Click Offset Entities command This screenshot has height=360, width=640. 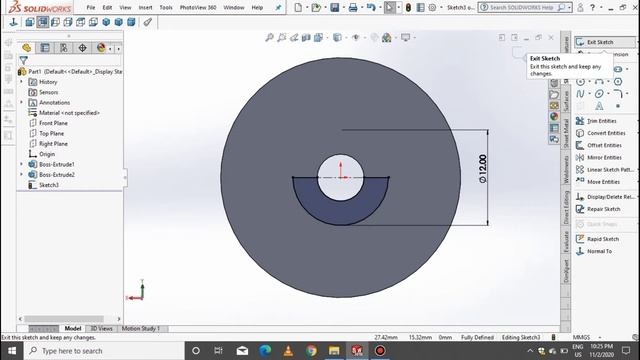pos(599,145)
